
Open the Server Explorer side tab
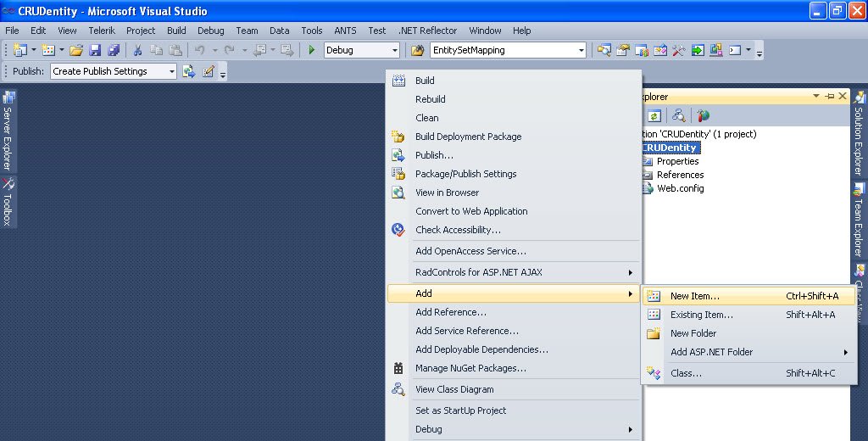pyautogui.click(x=8, y=131)
